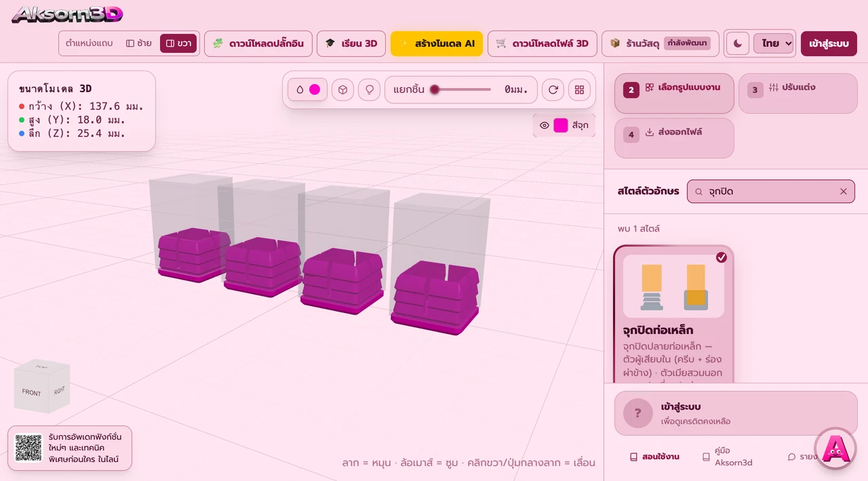Open ดาวน์โหลดไฟล์ 3D page
The height and width of the screenshot is (481, 868).
[x=542, y=43]
